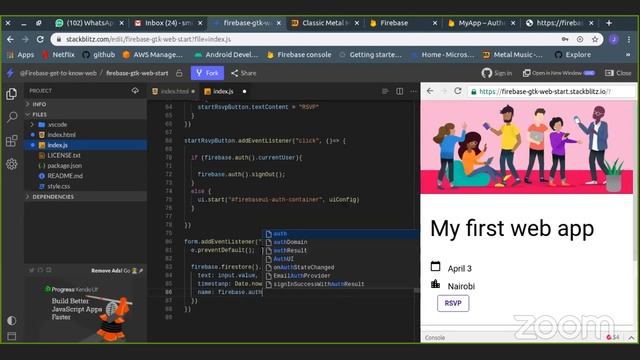Open README.md file
The image size is (640, 360).
[x=85, y=176]
